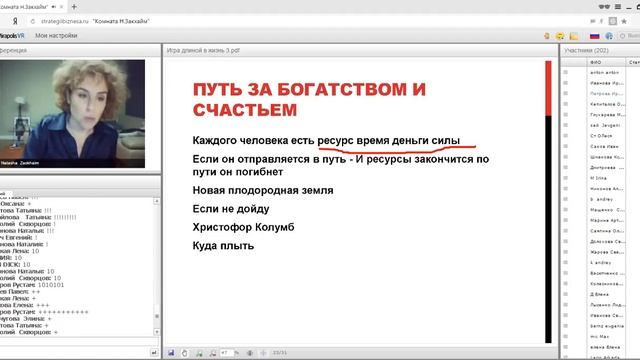Click the chat scrollbar down arrow
The height and width of the screenshot is (360, 640).
[x=156, y=332]
